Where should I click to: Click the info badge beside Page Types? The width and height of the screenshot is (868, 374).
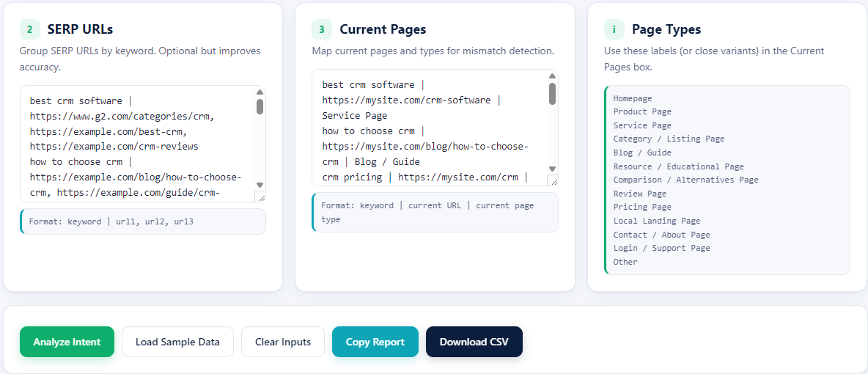tap(614, 29)
